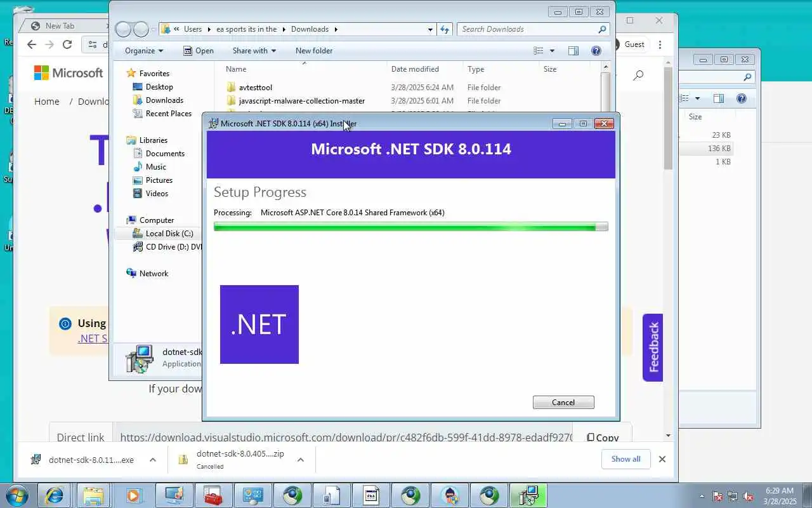Go back in the browser window
The height and width of the screenshot is (508, 812).
coord(32,44)
